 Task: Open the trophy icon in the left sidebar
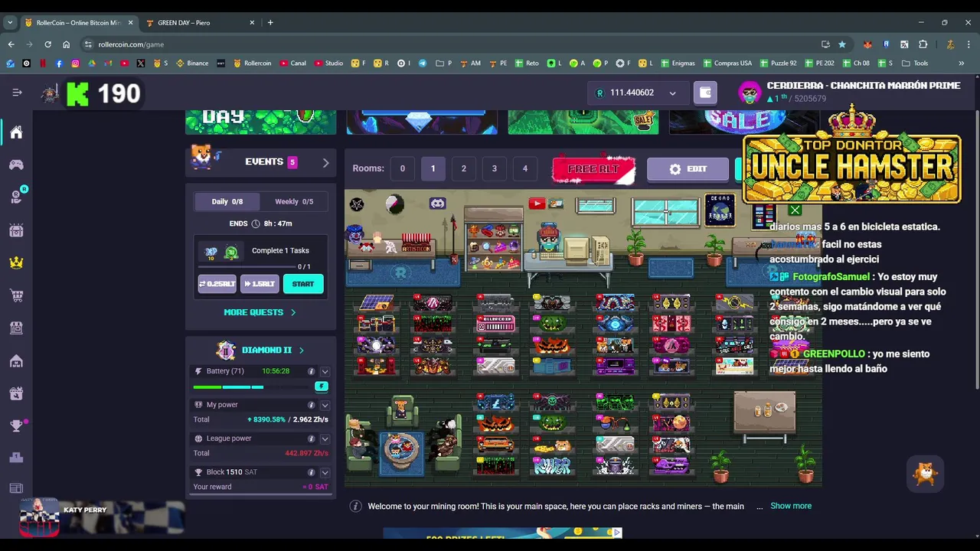point(16,425)
